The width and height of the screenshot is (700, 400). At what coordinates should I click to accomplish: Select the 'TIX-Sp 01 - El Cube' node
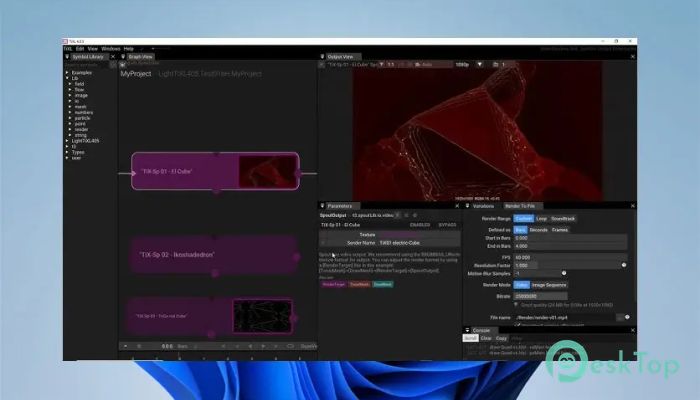pyautogui.click(x=215, y=171)
